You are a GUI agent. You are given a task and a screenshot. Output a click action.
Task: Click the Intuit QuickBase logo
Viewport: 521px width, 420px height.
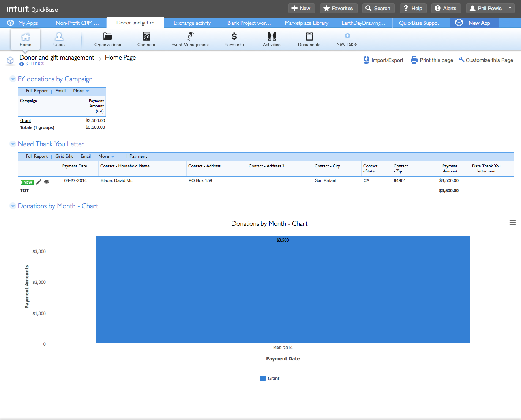click(x=32, y=9)
